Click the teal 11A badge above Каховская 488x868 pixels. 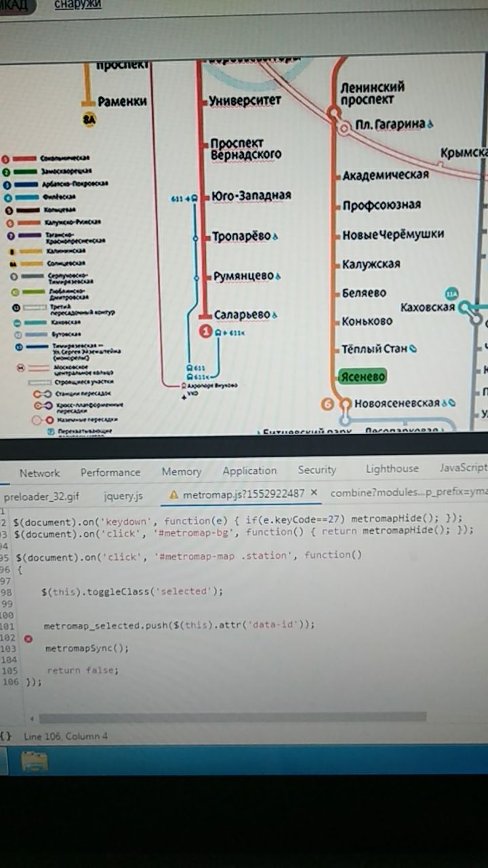(451, 294)
